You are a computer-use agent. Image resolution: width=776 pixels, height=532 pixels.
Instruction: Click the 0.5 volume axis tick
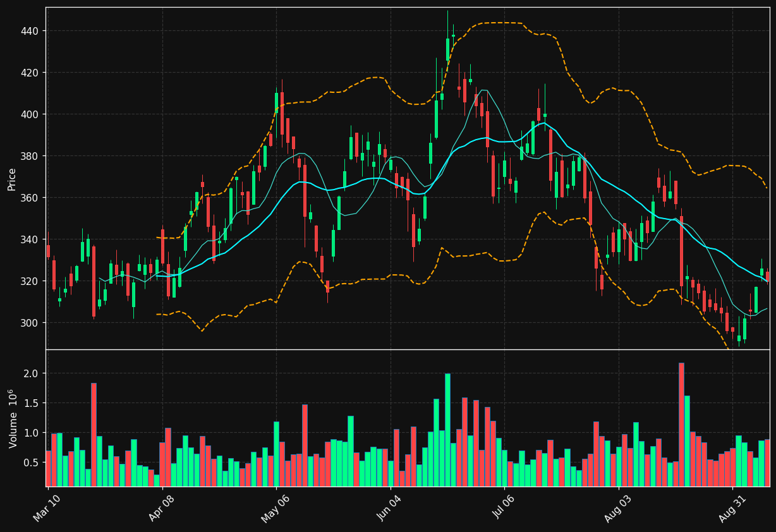[32, 462]
